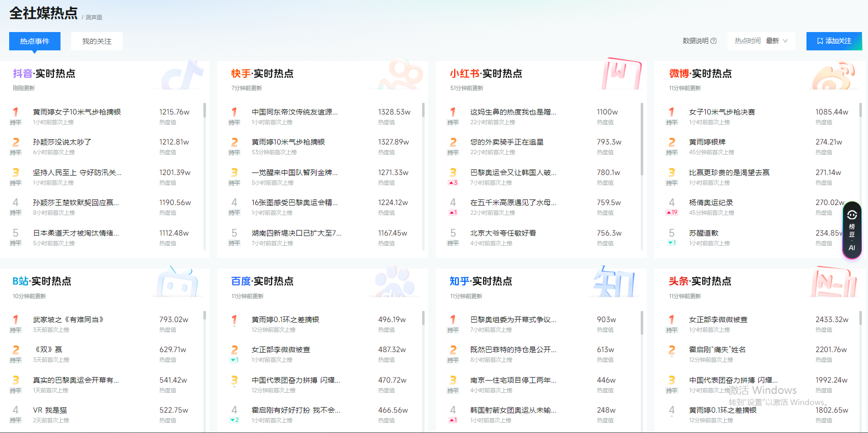The width and height of the screenshot is (868, 433).
Task: Open 知乎 topic 巴黎奥组委为开幕式争议
Action: point(514,320)
